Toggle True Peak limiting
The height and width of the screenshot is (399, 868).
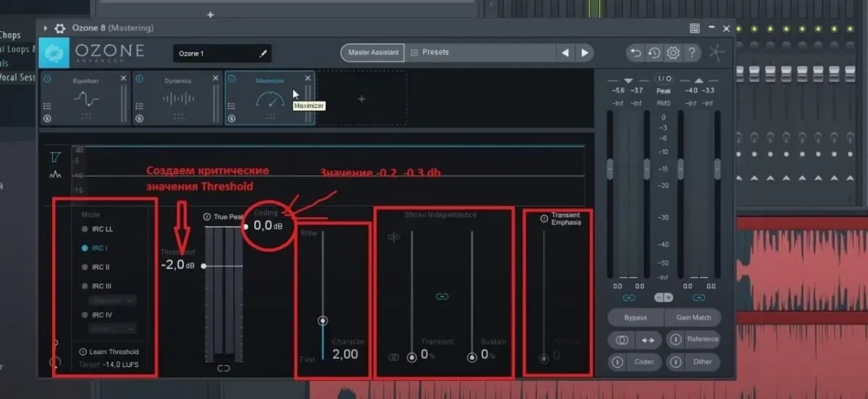click(208, 217)
